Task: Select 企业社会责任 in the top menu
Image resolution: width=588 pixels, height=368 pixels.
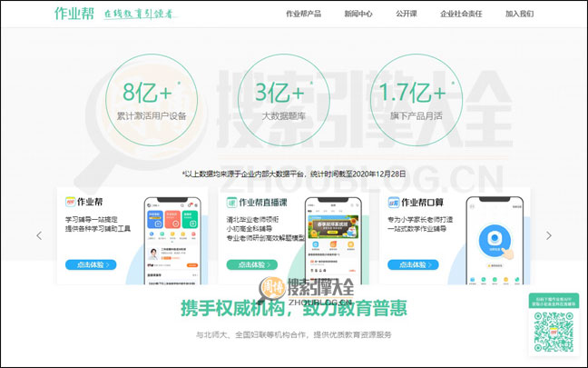Action: (461, 14)
